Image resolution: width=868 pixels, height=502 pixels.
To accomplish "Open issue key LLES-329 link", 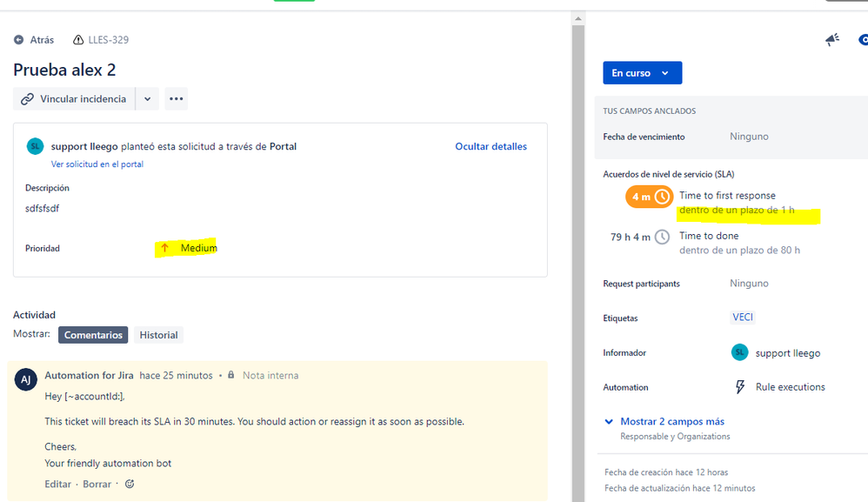I will tap(109, 40).
